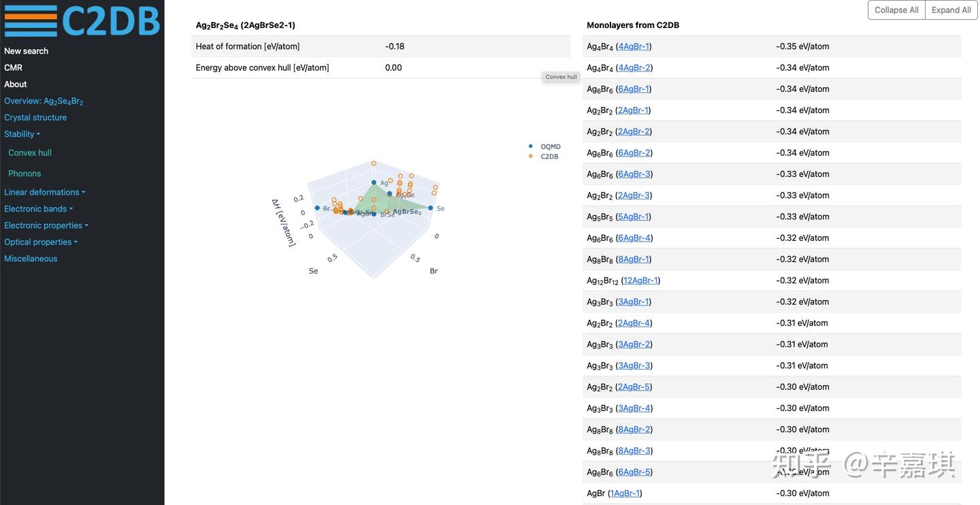Jump to Crystal structure section

tap(35, 118)
